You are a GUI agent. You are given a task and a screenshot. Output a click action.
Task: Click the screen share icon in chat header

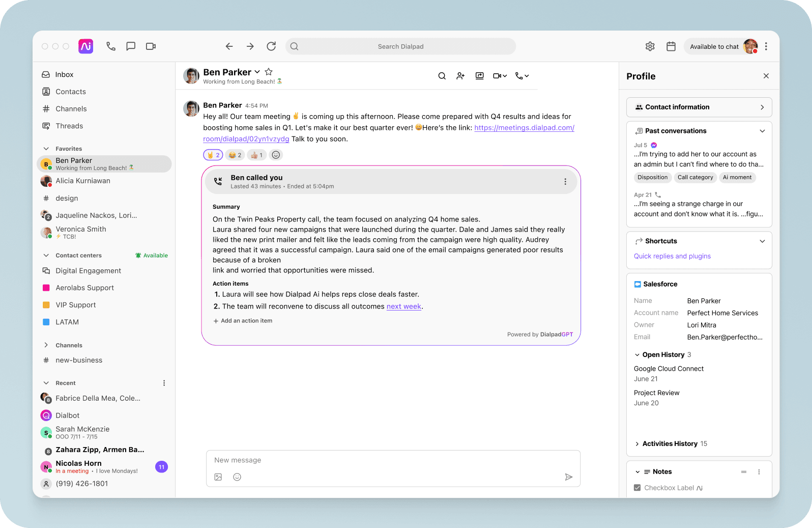(x=479, y=76)
